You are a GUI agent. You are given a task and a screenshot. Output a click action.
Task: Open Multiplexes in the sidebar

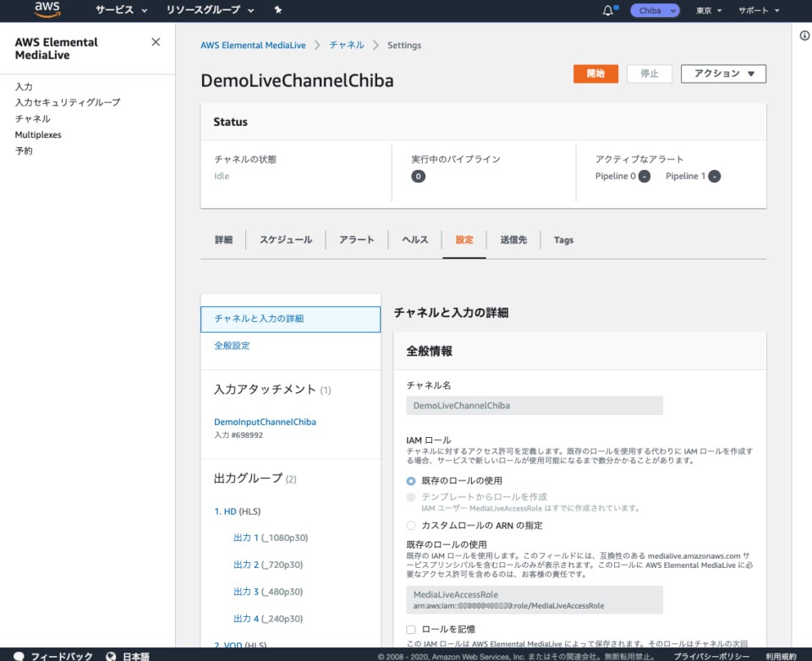pos(38,134)
